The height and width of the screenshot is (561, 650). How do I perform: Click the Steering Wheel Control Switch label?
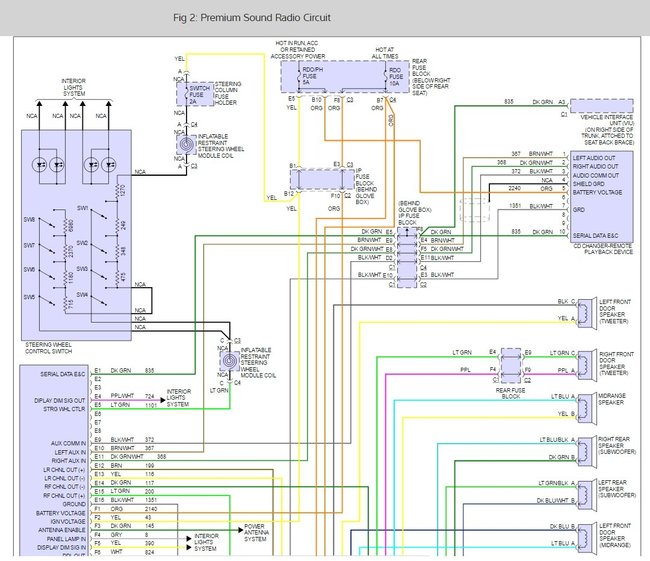click(x=49, y=348)
